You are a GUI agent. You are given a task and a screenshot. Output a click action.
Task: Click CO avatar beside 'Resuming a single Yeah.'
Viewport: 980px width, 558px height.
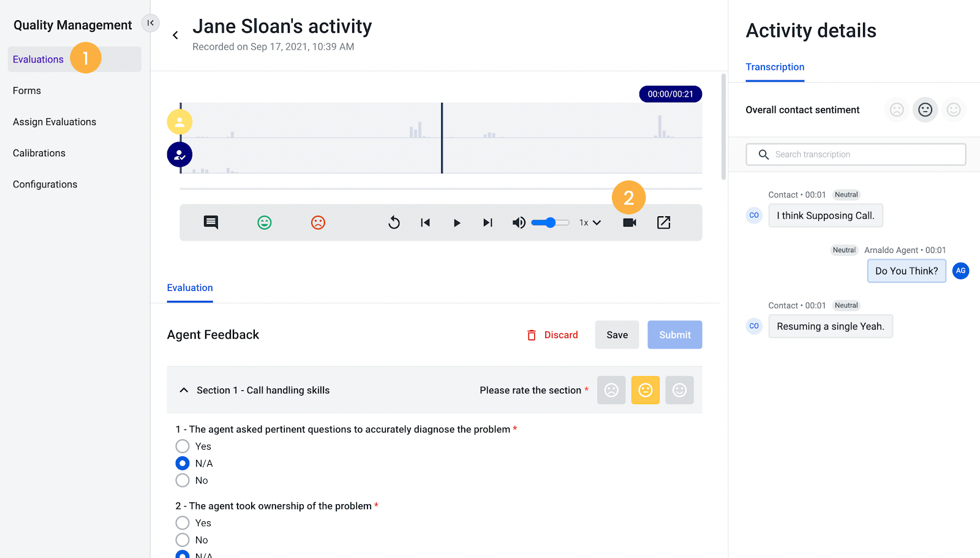coord(754,326)
